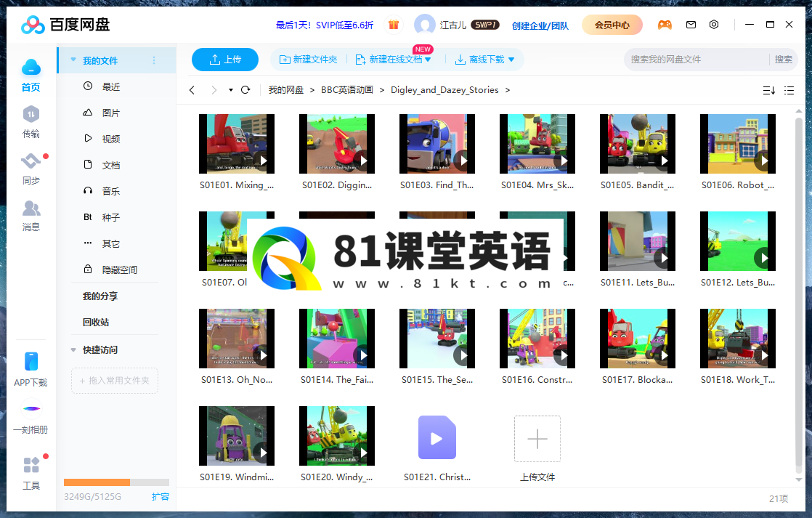Select the S01E01 Mixing video thumbnail

tap(237, 144)
